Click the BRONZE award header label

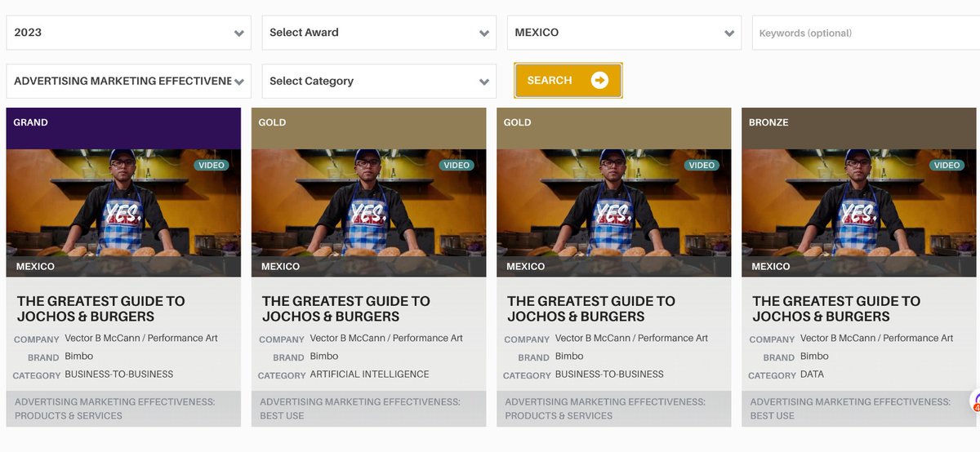pyautogui.click(x=768, y=122)
